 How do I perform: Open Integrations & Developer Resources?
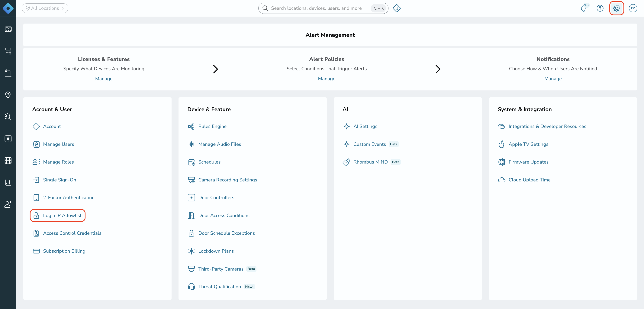pyautogui.click(x=542, y=126)
